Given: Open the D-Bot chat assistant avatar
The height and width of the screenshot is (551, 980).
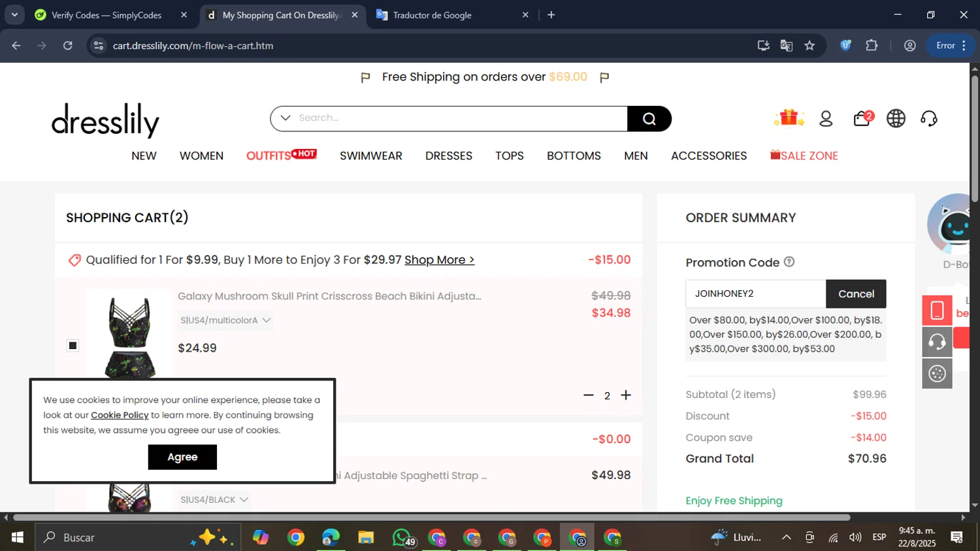Looking at the screenshot, I should pyautogui.click(x=951, y=224).
